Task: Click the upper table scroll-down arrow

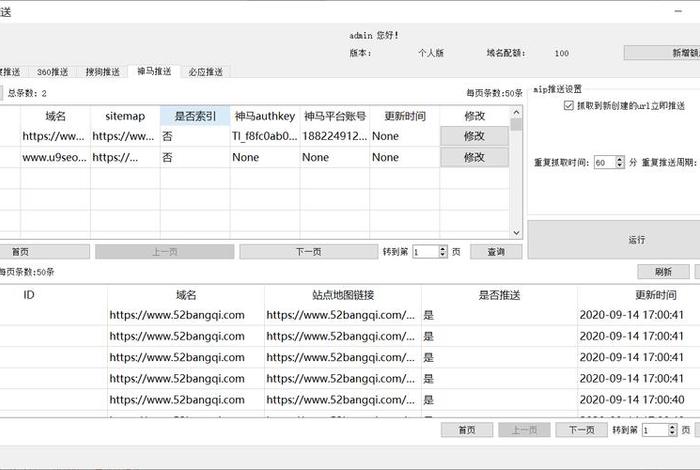Action: pyautogui.click(x=517, y=233)
